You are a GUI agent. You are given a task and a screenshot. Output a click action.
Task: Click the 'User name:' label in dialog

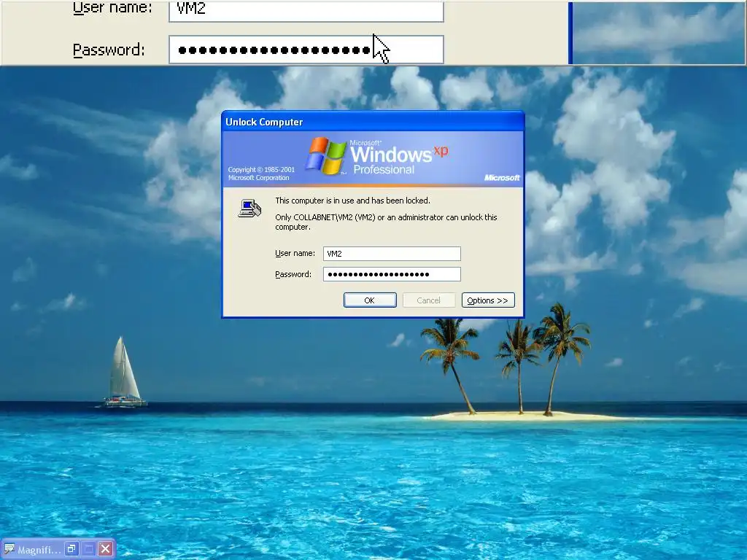click(x=295, y=253)
